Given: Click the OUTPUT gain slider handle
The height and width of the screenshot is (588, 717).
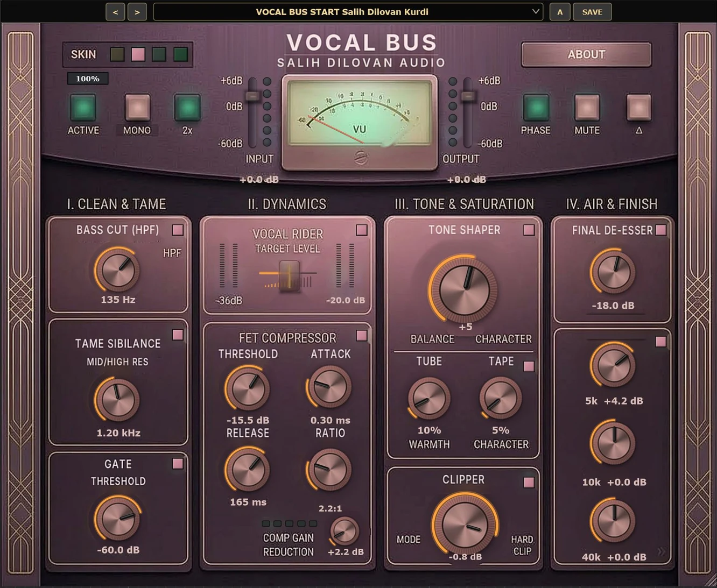Looking at the screenshot, I should pyautogui.click(x=468, y=96).
